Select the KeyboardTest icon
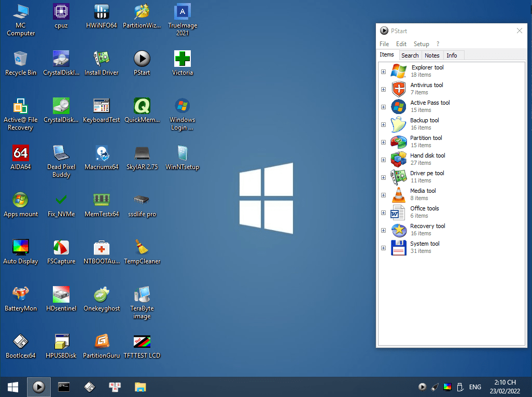Viewport: 532px width, 397px height. click(102, 110)
